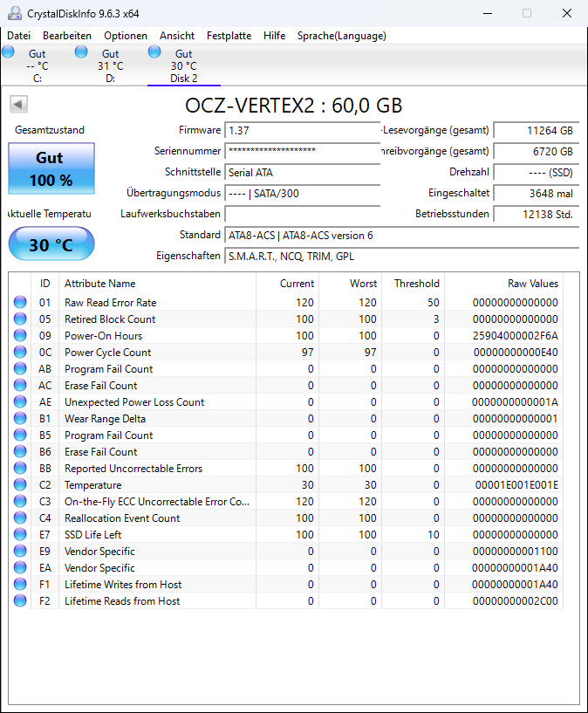Click raw value 00000000002C00 for Lifetime Reads
Screen dimensions: 588x713
(x=516, y=600)
